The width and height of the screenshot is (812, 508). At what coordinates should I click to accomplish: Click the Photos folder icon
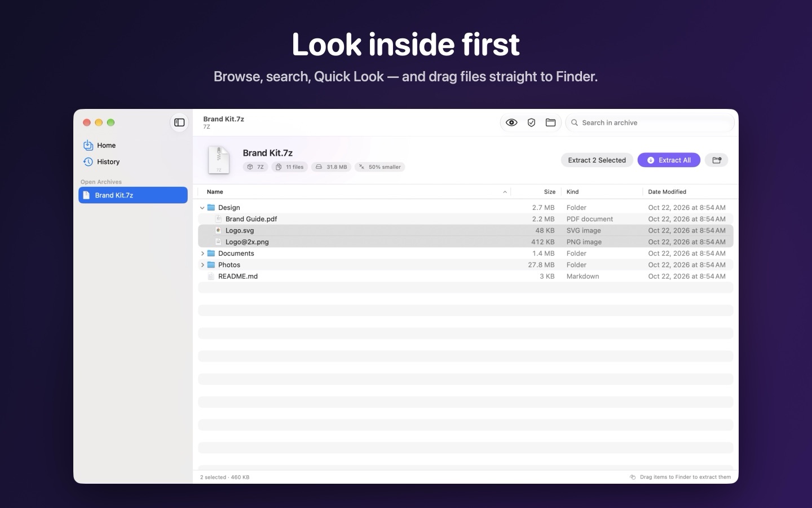(211, 265)
